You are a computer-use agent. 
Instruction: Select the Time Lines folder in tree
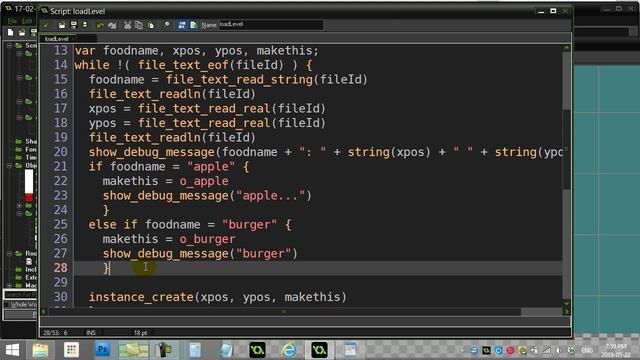26,157
